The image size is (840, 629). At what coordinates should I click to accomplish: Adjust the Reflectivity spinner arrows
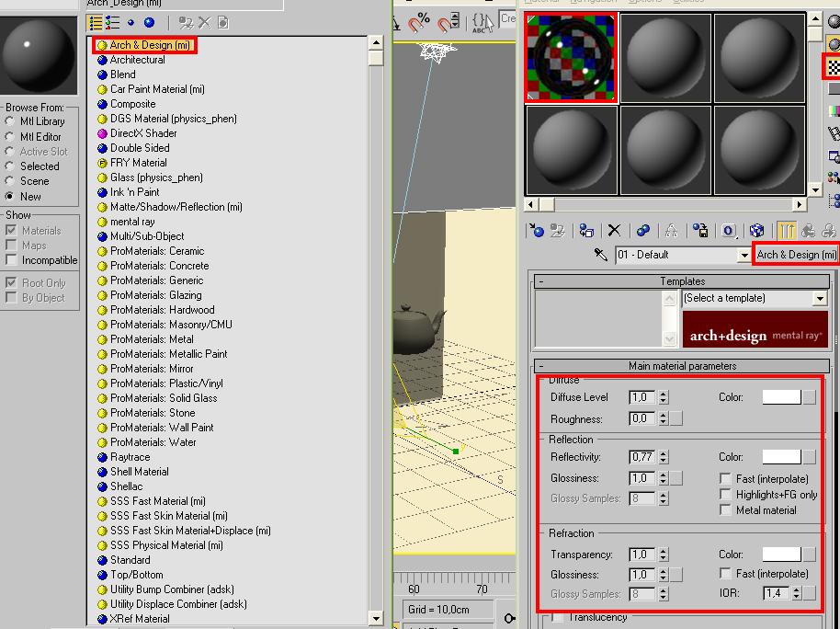[664, 457]
